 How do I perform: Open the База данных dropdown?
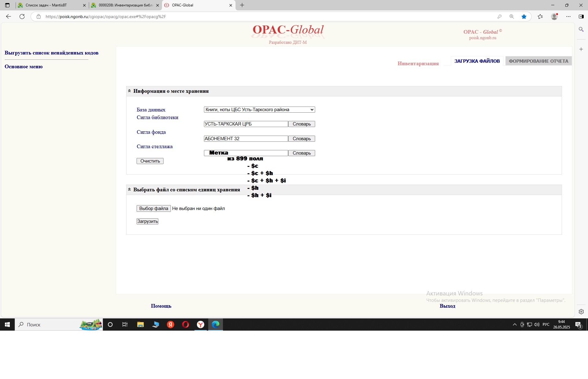(259, 110)
